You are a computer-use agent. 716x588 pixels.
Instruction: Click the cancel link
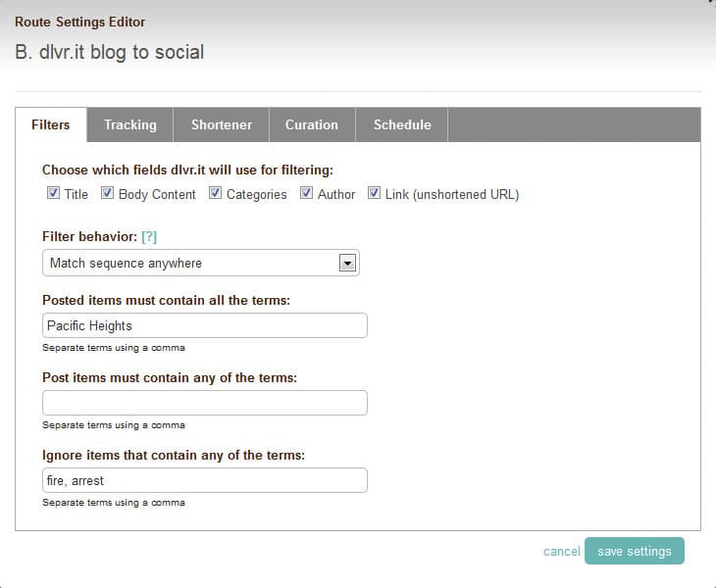[562, 551]
